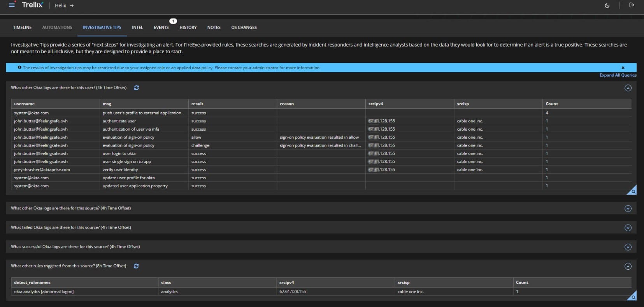Click the detect_rulenames column header
Image resolution: width=644 pixels, height=307 pixels.
click(84, 283)
